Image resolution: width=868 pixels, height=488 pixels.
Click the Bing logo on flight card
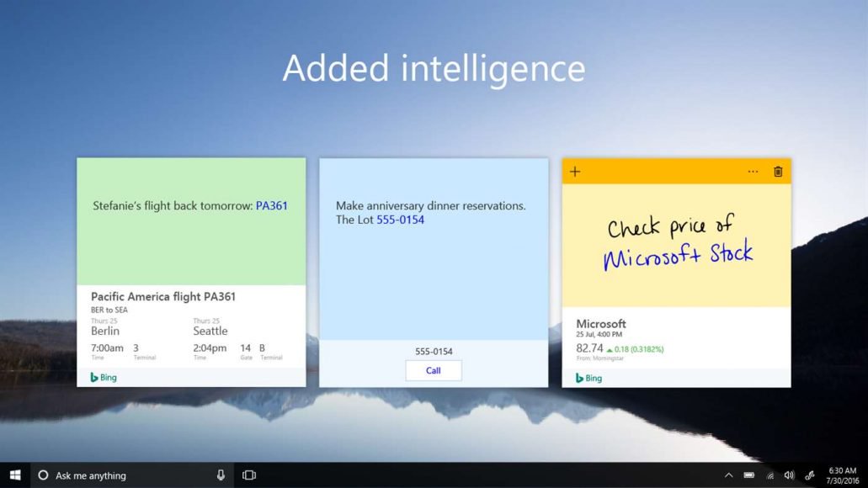coord(104,378)
